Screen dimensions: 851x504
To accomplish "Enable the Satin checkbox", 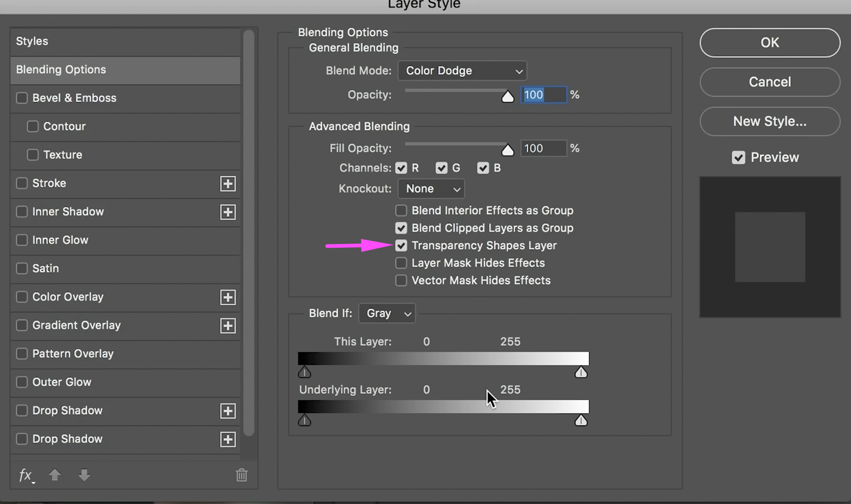I will (22, 269).
